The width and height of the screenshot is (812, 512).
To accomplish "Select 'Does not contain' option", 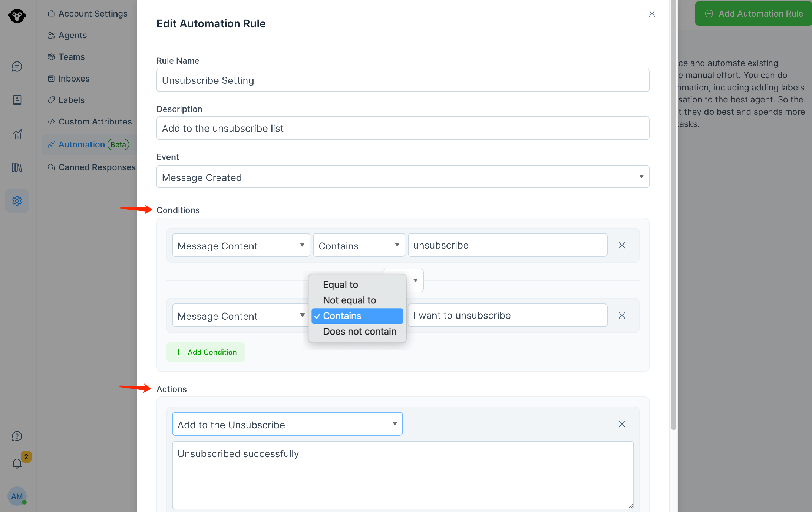I will click(x=359, y=332).
